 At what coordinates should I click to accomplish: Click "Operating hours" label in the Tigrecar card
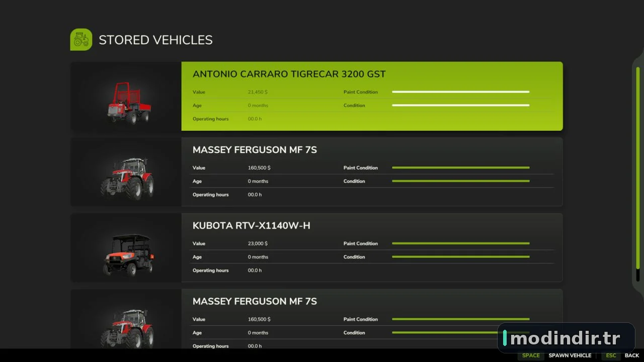coord(210,119)
